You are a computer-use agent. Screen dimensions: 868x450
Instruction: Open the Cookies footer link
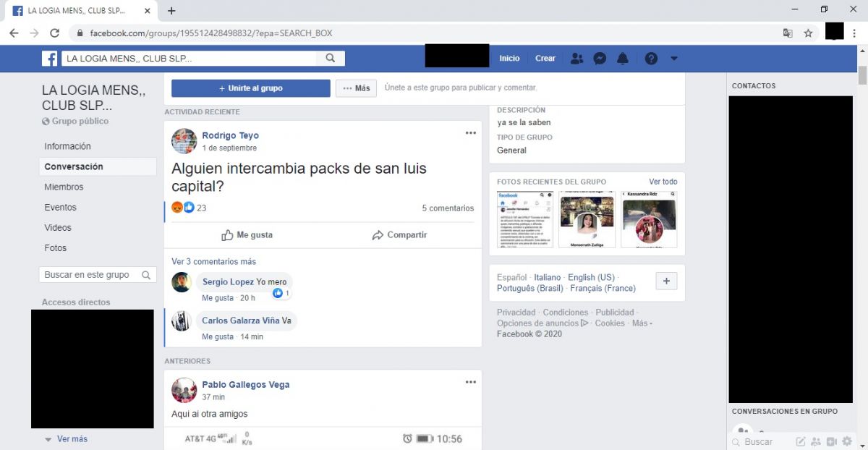[610, 323]
